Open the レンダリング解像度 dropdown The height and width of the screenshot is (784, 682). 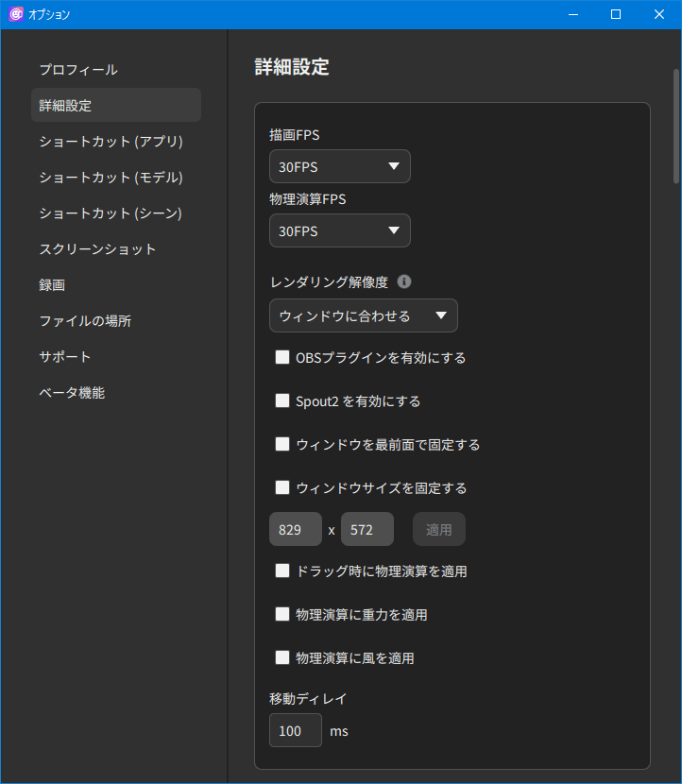[363, 315]
